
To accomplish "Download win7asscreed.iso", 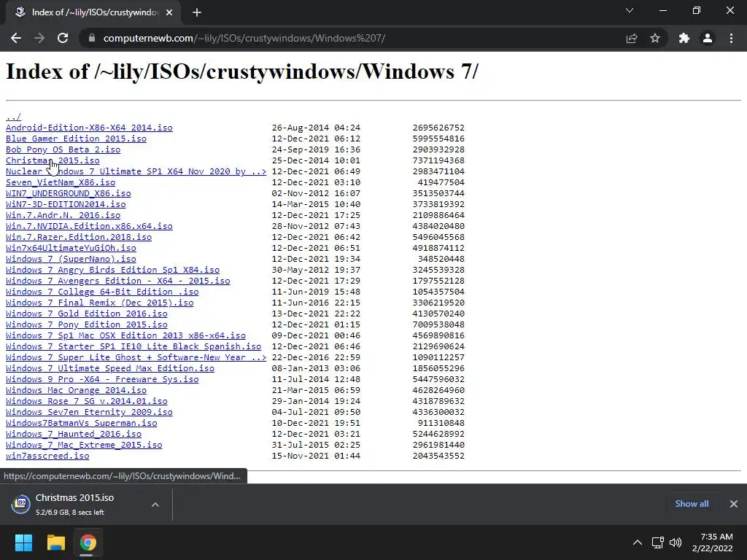I will [47, 456].
